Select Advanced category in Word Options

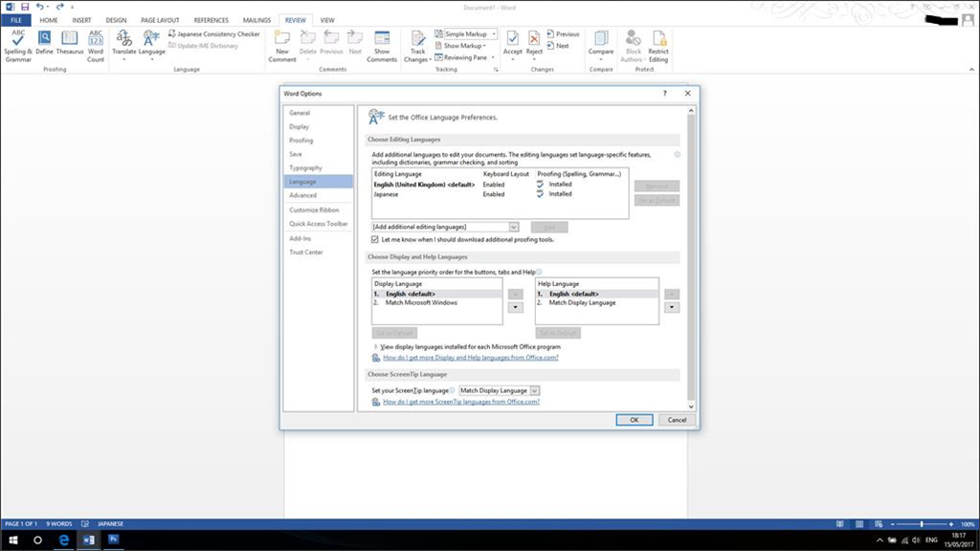pyautogui.click(x=318, y=195)
